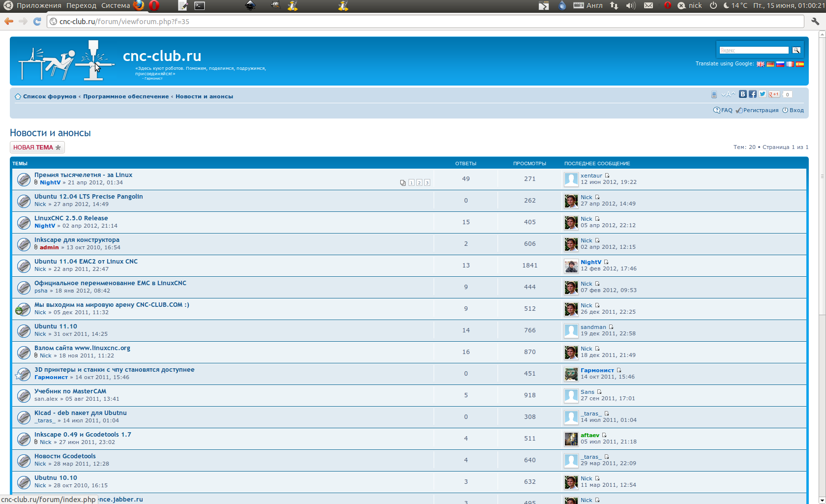Translate the page with the British flag
Image resolution: width=826 pixels, height=504 pixels.
coord(761,64)
